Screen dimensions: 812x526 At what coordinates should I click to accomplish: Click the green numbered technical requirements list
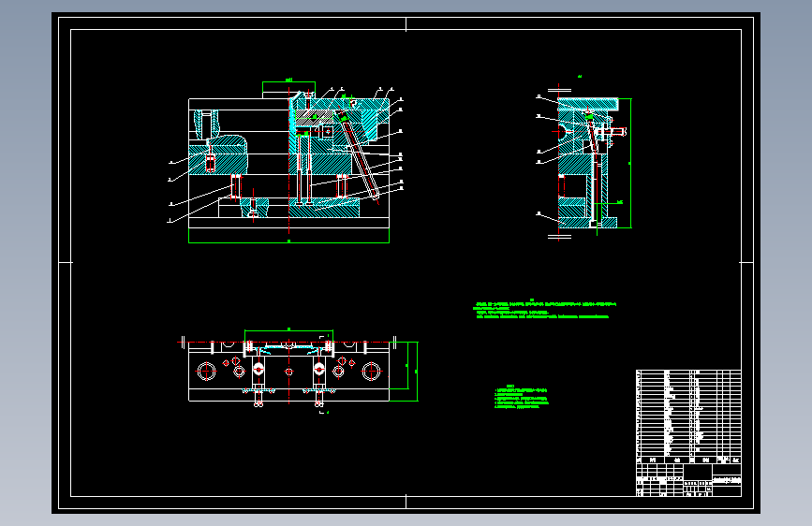pos(521,397)
